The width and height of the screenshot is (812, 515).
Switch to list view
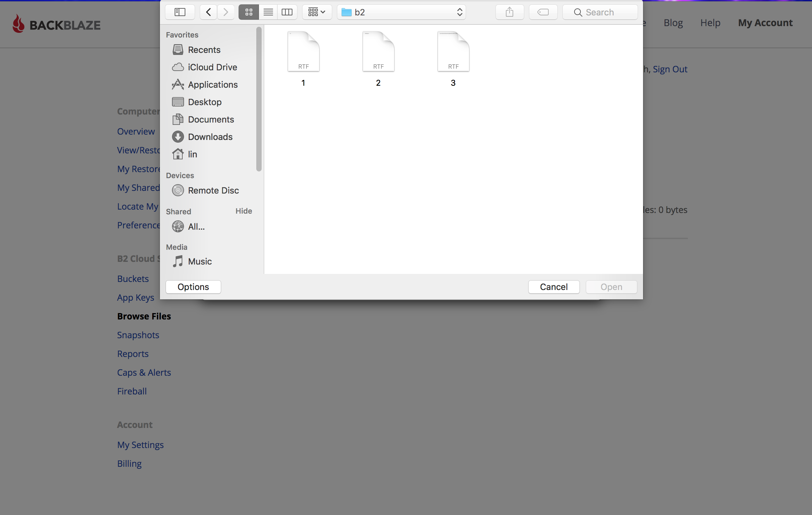point(268,12)
